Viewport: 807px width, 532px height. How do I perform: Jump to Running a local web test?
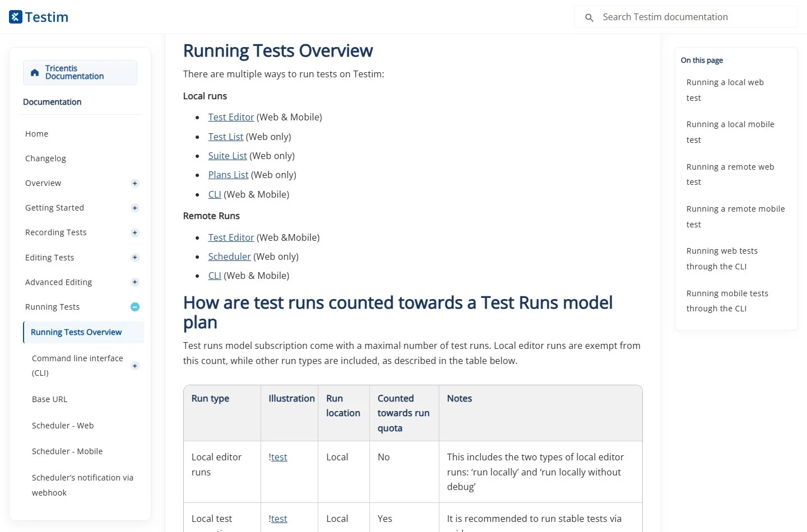click(725, 90)
